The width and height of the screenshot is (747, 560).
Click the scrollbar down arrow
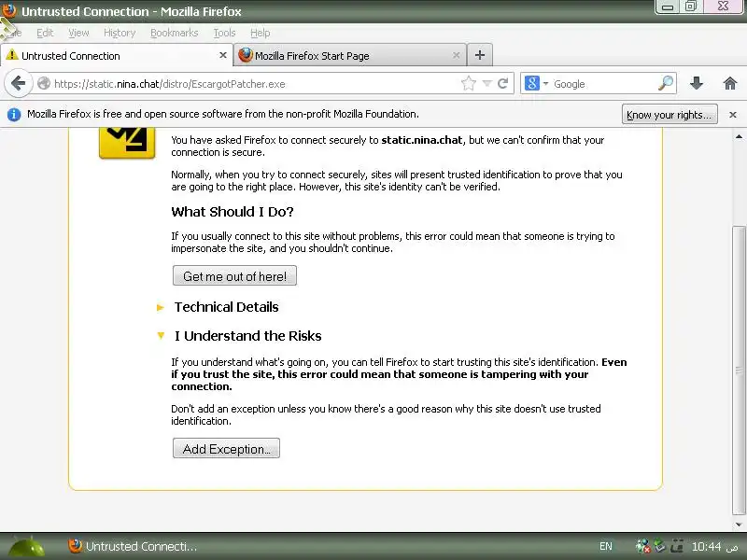tap(739, 525)
